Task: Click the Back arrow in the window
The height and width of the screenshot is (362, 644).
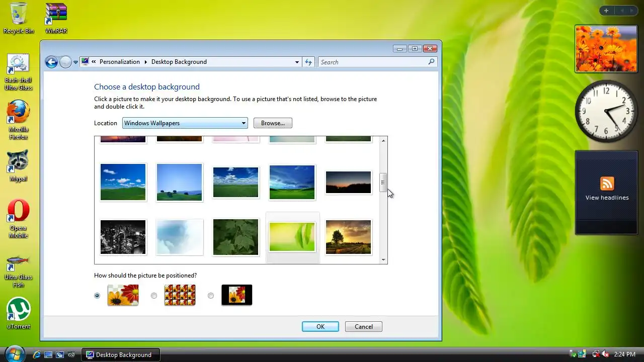Action: (x=51, y=62)
